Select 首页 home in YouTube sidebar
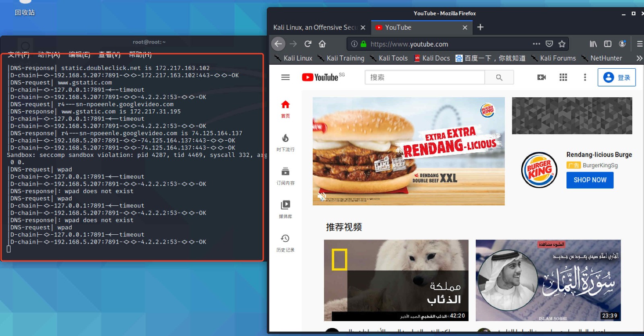Screen dimensions: 644x336 (285, 109)
